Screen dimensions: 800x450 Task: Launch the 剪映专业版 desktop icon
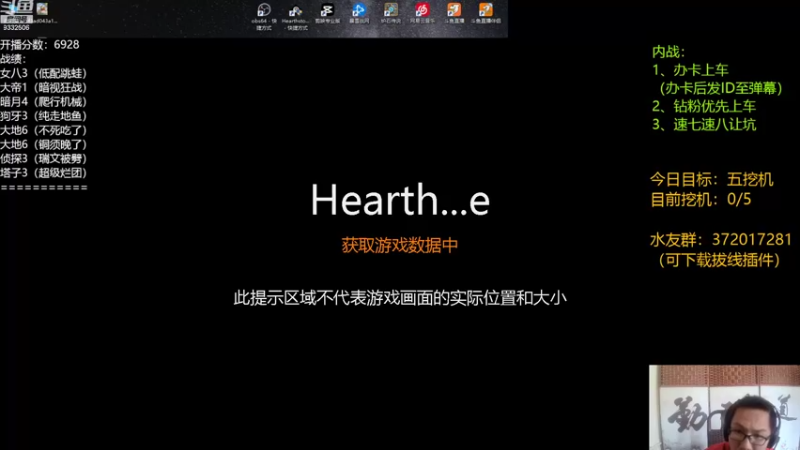[327, 13]
